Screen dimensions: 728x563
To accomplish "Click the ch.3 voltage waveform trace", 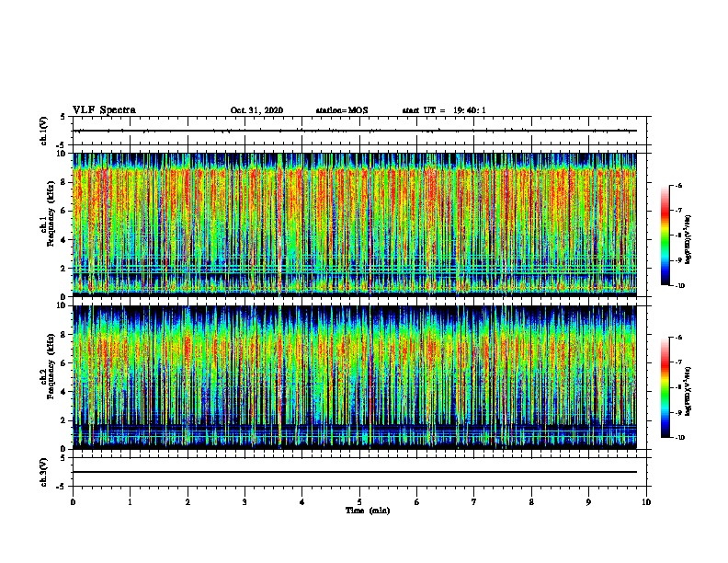I will point(355,472).
